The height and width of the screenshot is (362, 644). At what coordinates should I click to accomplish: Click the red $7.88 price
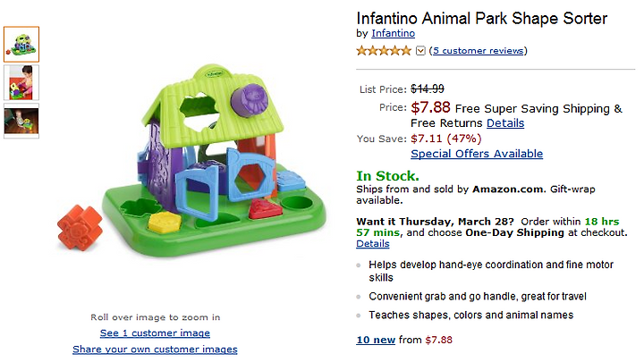pyautogui.click(x=430, y=108)
